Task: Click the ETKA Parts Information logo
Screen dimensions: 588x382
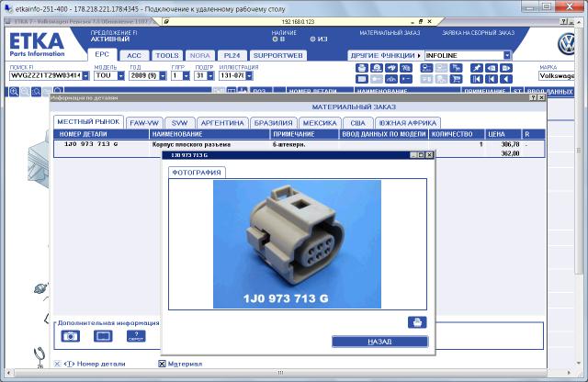Action: click(x=37, y=45)
